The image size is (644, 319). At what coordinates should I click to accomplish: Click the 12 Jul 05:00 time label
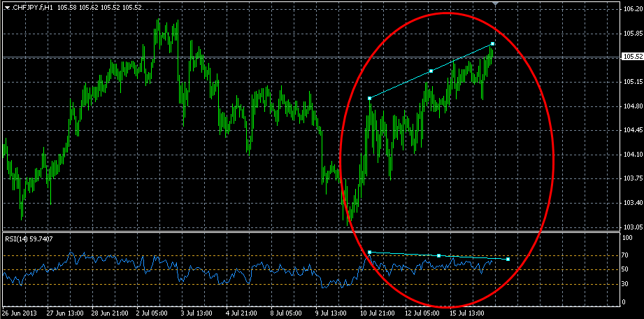tap(424, 313)
